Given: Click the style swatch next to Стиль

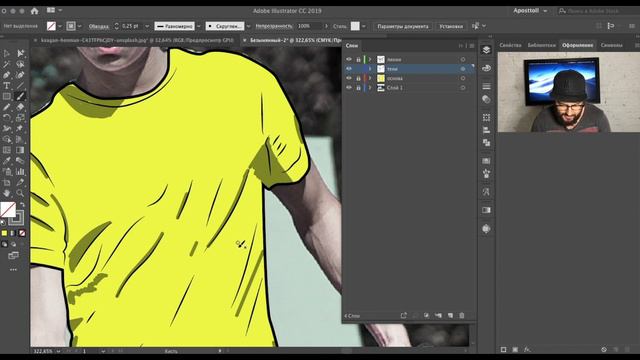Looking at the screenshot, I should coord(355,26).
